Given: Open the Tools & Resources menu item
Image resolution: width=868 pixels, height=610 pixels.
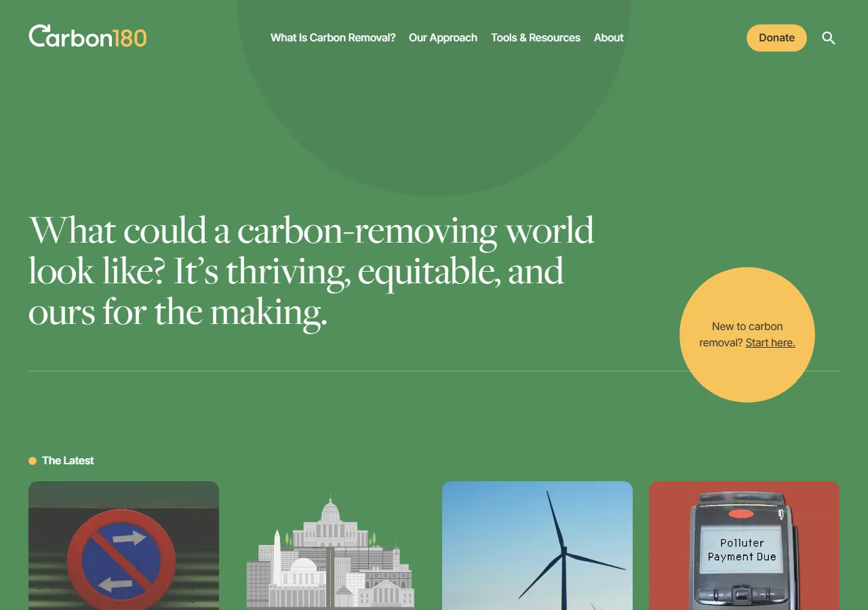Looking at the screenshot, I should coord(536,38).
